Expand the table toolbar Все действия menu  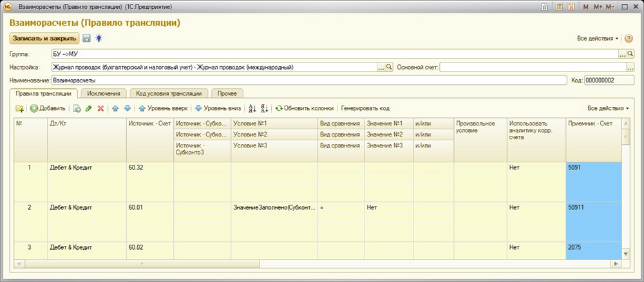click(608, 108)
